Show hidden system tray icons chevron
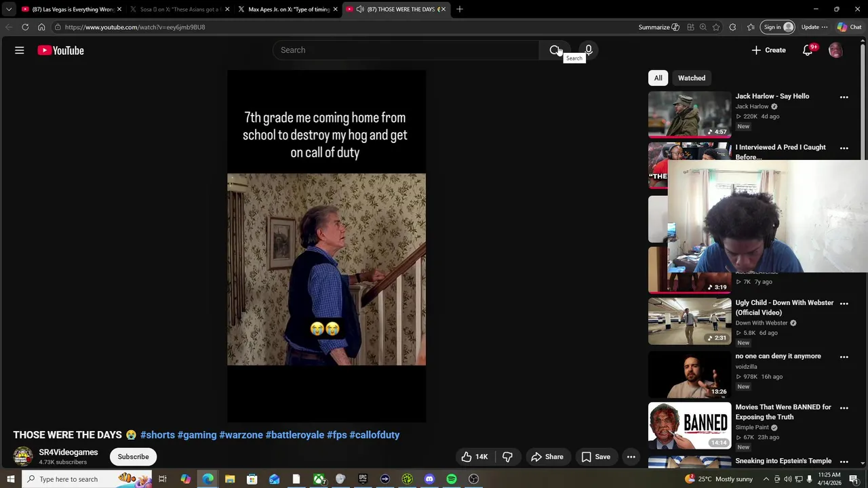Screen dimensions: 868x488 [x=766, y=479]
